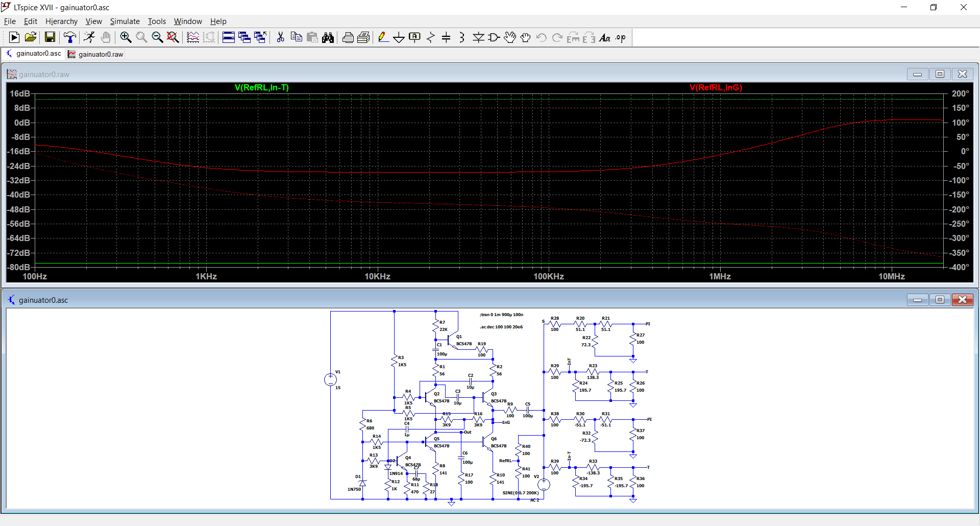This screenshot has height=526, width=980.
Task: Open print setup icon
Action: (364, 37)
